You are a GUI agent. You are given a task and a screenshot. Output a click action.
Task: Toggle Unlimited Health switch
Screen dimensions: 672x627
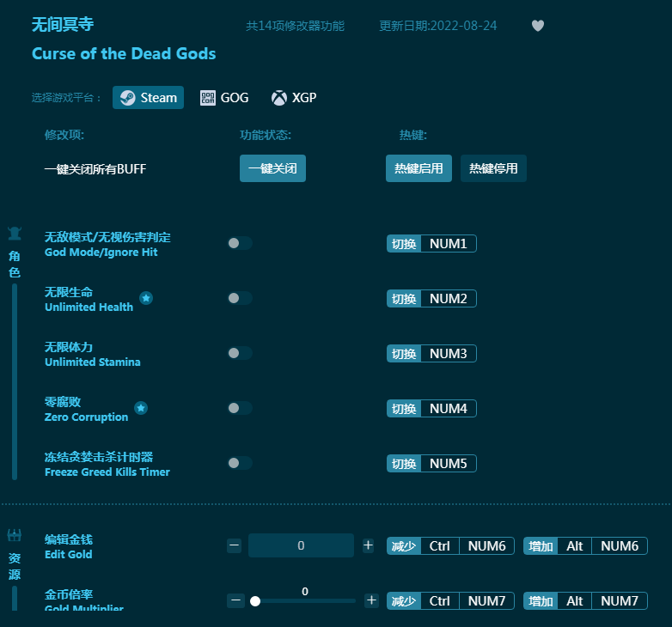[x=240, y=298]
